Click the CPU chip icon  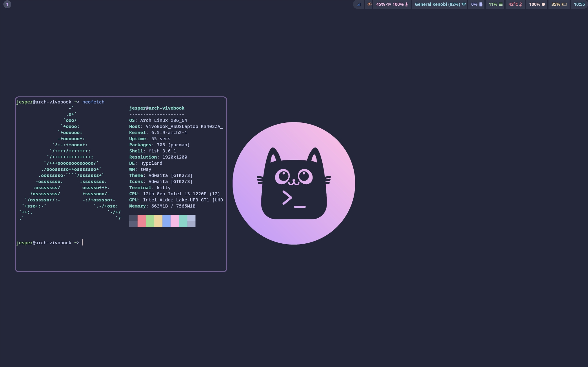(x=481, y=4)
